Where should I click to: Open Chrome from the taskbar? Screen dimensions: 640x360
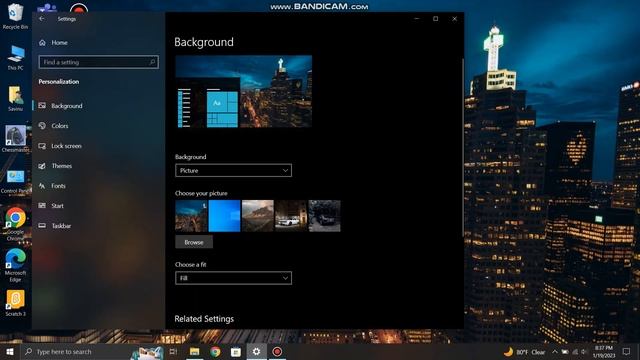click(x=215, y=352)
